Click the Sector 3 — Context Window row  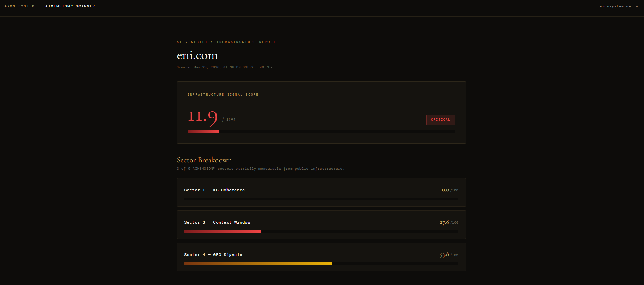(321, 224)
